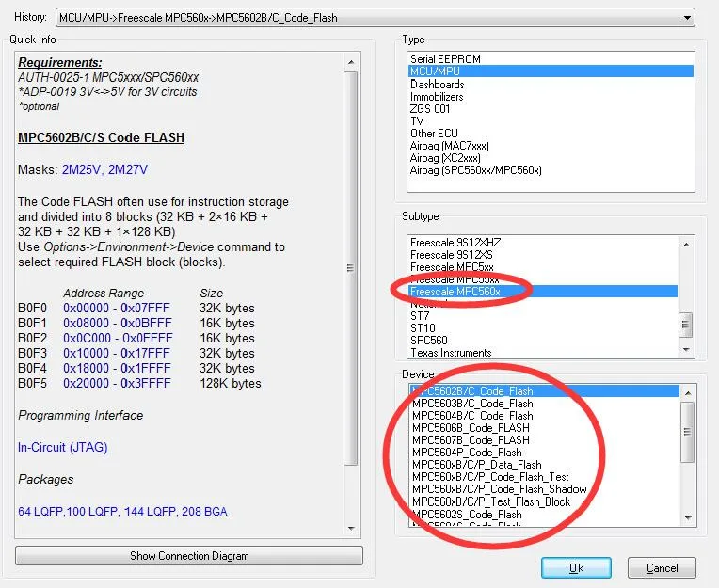The image size is (719, 588).
Task: Select MPC5602B/C_Code_Flash device
Action: (x=544, y=391)
